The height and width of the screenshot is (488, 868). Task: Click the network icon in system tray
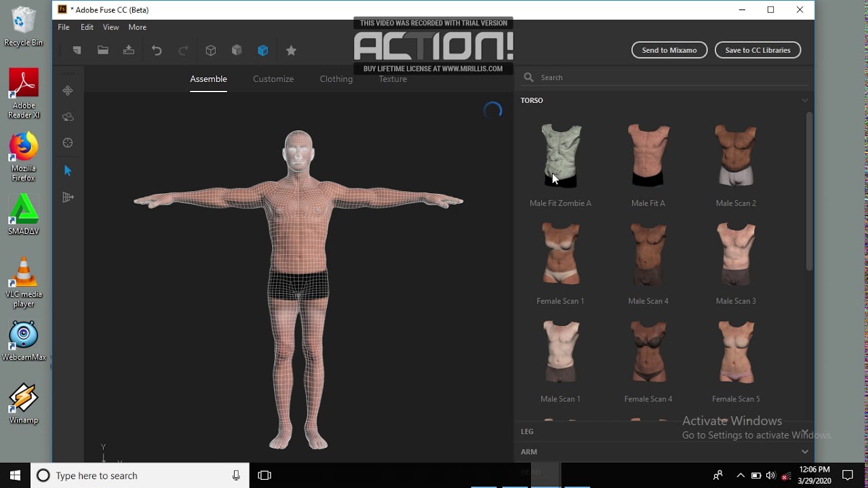[x=786, y=475]
